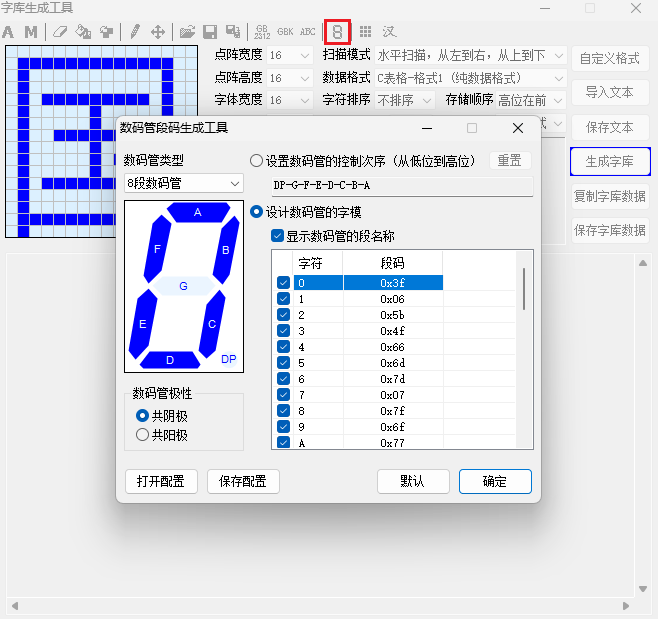Click the DP-G-F-E-D-C-B-A order field
This screenshot has width=658, height=619.
(402, 186)
